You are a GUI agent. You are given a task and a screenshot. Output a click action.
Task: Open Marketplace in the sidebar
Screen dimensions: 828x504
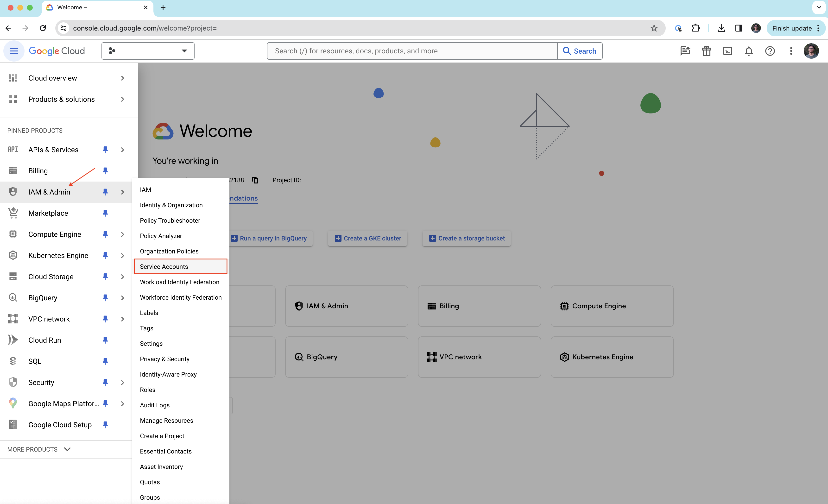pos(48,213)
